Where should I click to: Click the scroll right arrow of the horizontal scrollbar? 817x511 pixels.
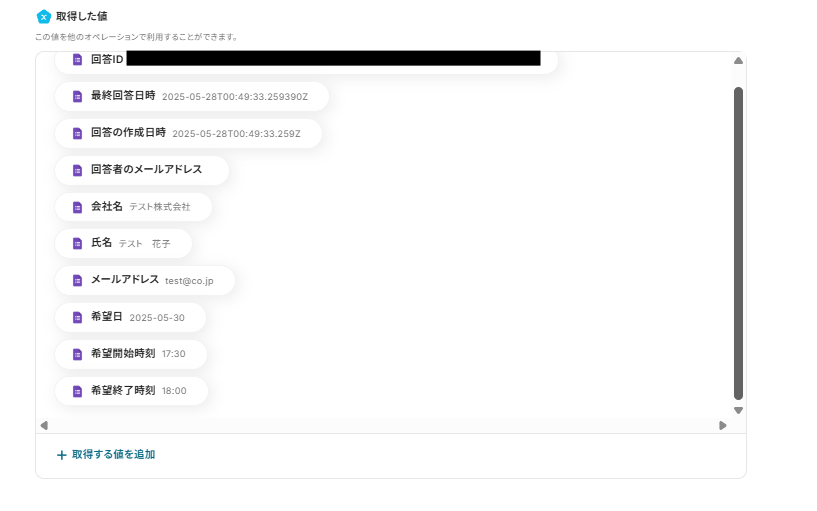point(723,426)
